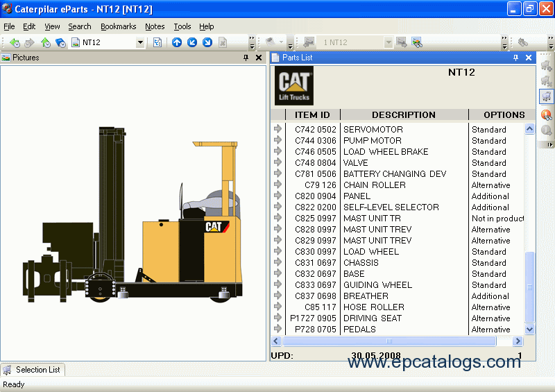Click the history icon next to Home
This screenshot has width=555, height=392.
point(60,43)
